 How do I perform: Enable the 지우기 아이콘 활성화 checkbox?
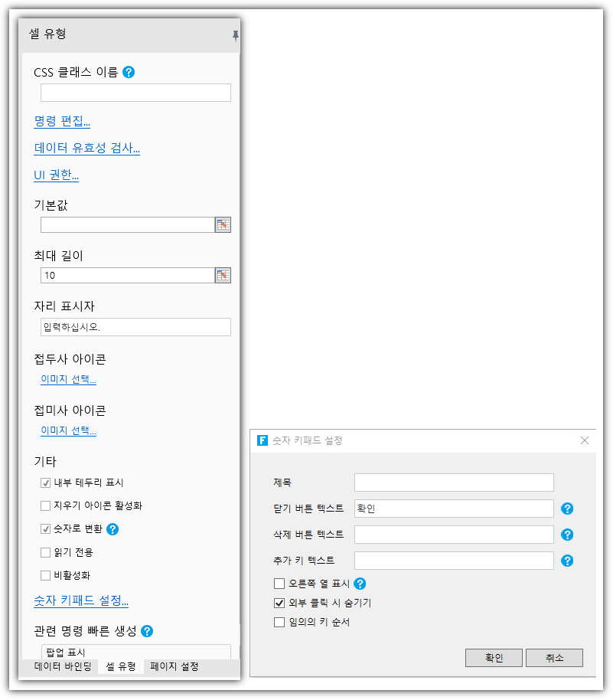point(46,505)
